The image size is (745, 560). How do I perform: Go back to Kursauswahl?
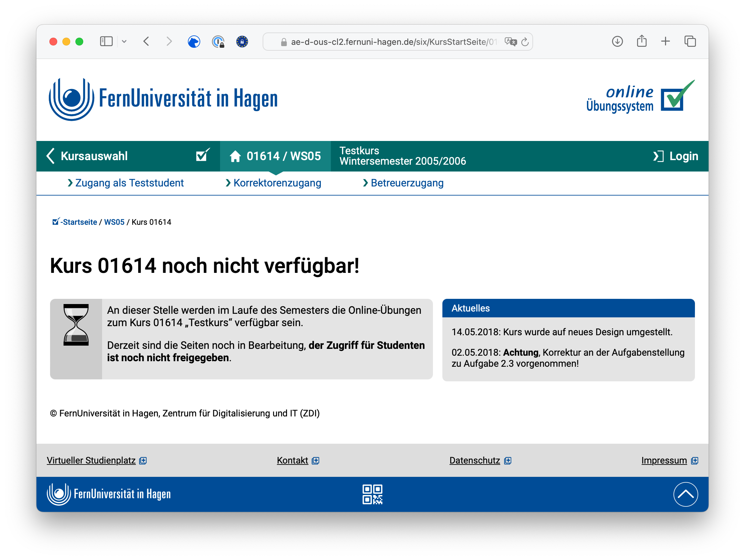(x=87, y=156)
